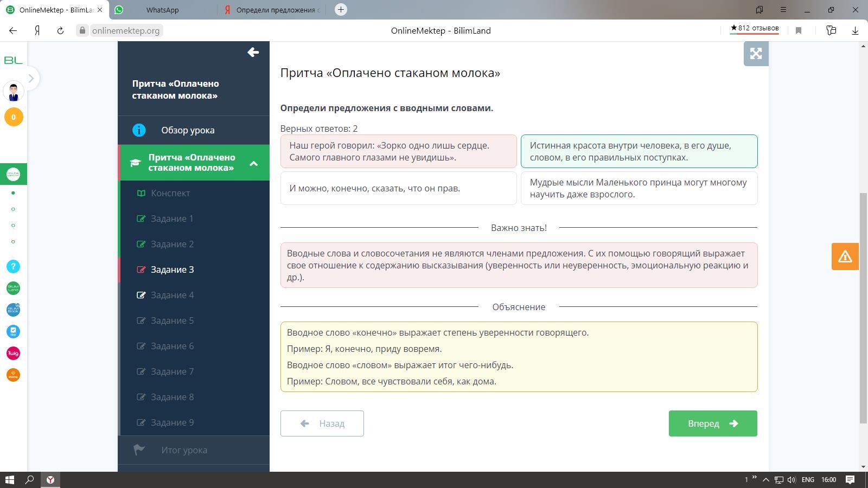Open the network status tray icon
Image resolution: width=868 pixels, height=488 pixels.
(778, 480)
